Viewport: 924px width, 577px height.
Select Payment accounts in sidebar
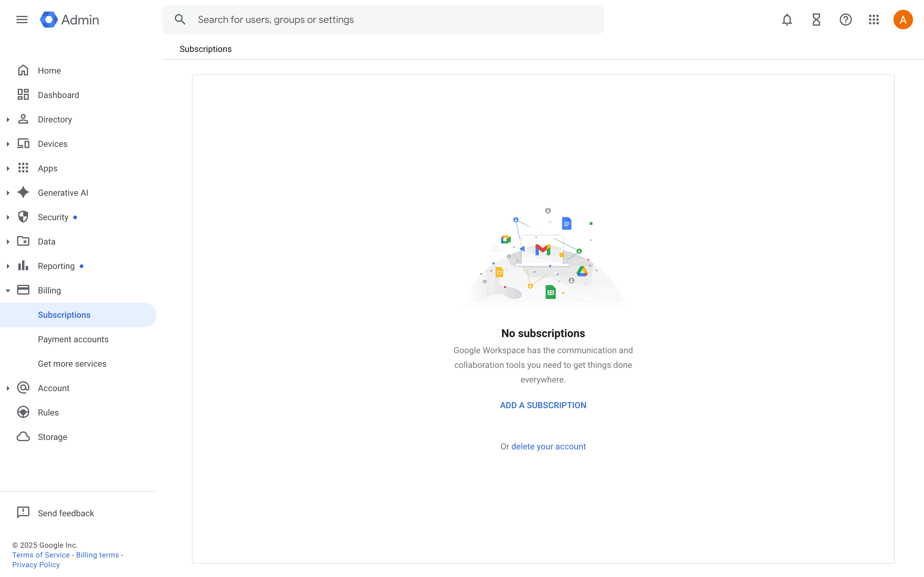tap(73, 339)
